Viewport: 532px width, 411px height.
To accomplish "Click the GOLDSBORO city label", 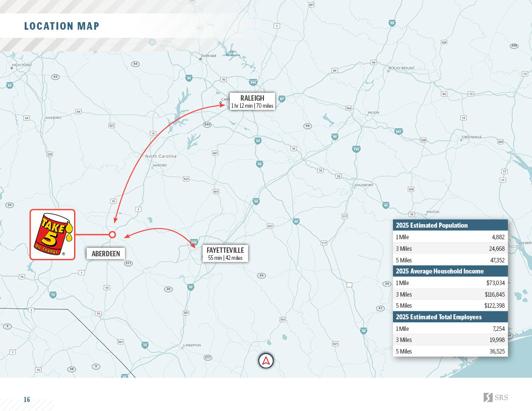I will 364,185.
